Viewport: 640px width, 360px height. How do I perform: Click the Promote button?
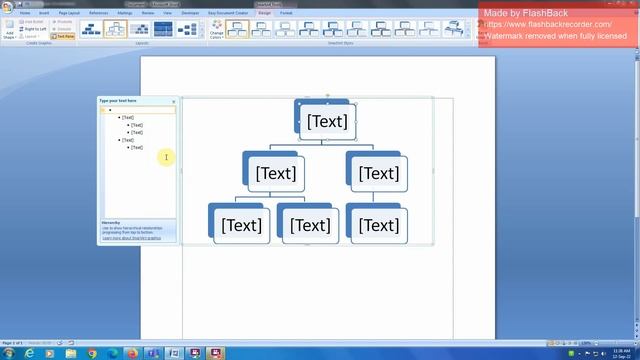tap(62, 22)
